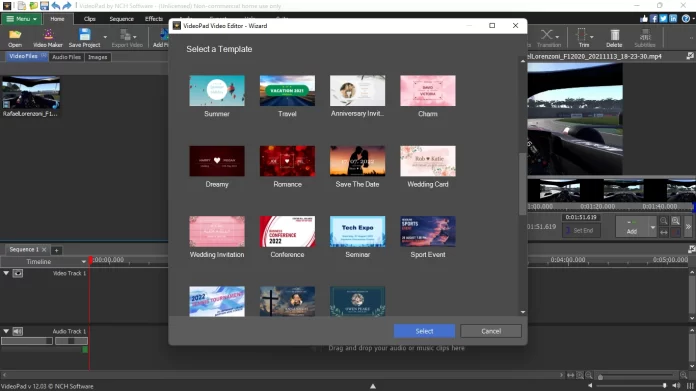
Task: Adjust Audio Track 1 volume slider
Action: click(27, 341)
